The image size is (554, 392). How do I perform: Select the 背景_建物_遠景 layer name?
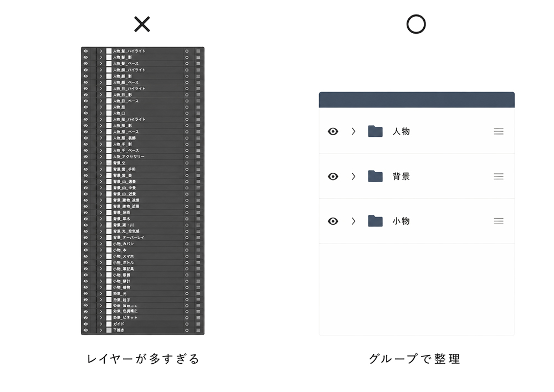point(126,200)
